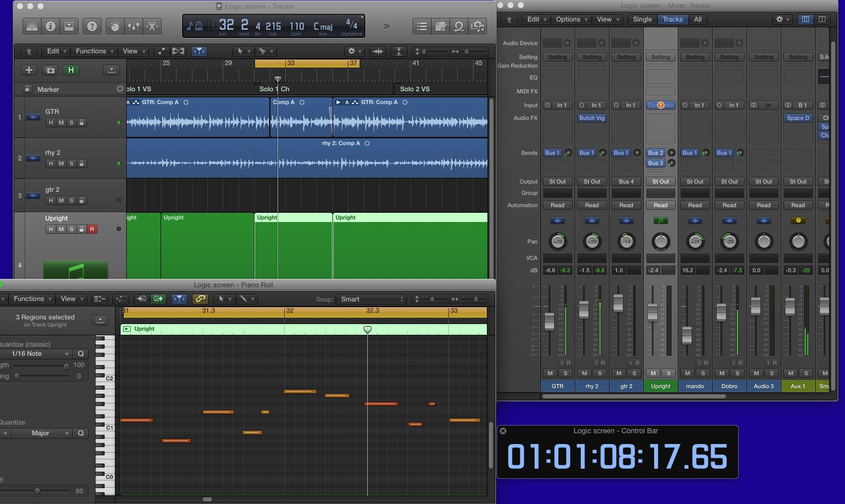Solo the rhy 2 channel strip in Mixer

point(600,373)
